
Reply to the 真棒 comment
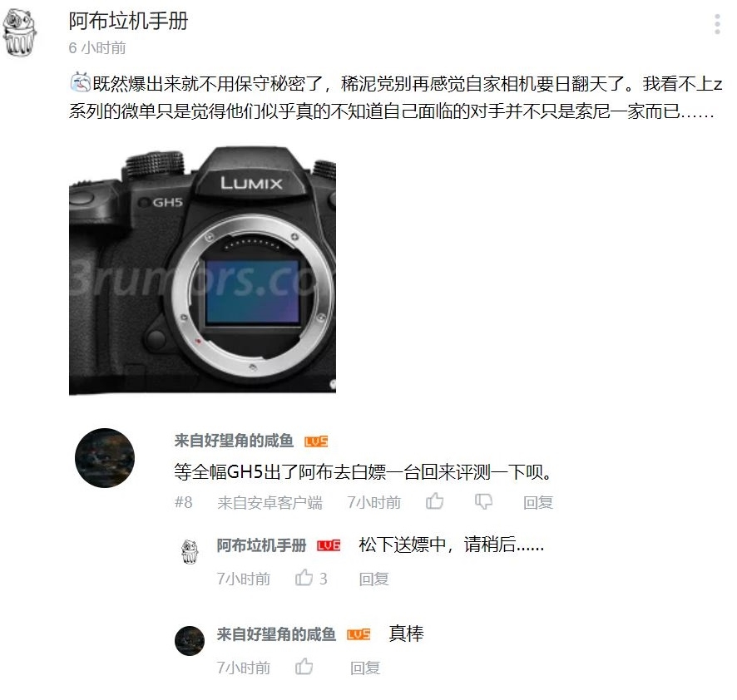pyautogui.click(x=365, y=668)
